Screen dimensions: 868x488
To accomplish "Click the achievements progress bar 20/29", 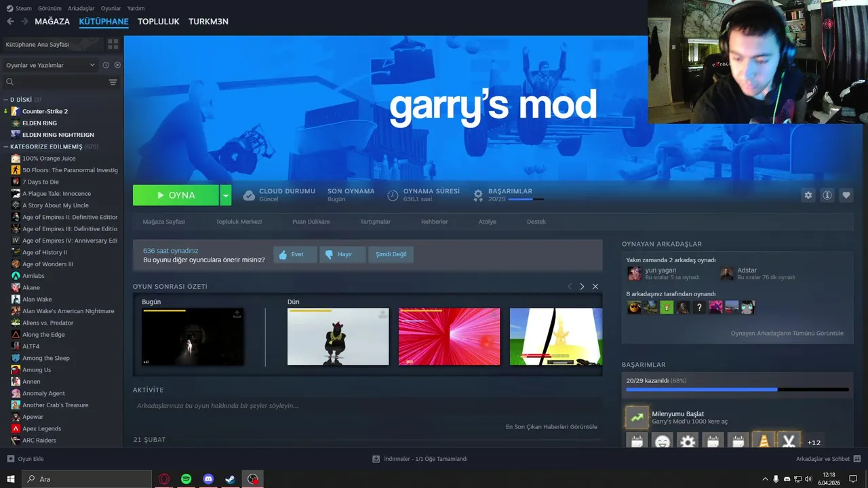I will 737,390.
